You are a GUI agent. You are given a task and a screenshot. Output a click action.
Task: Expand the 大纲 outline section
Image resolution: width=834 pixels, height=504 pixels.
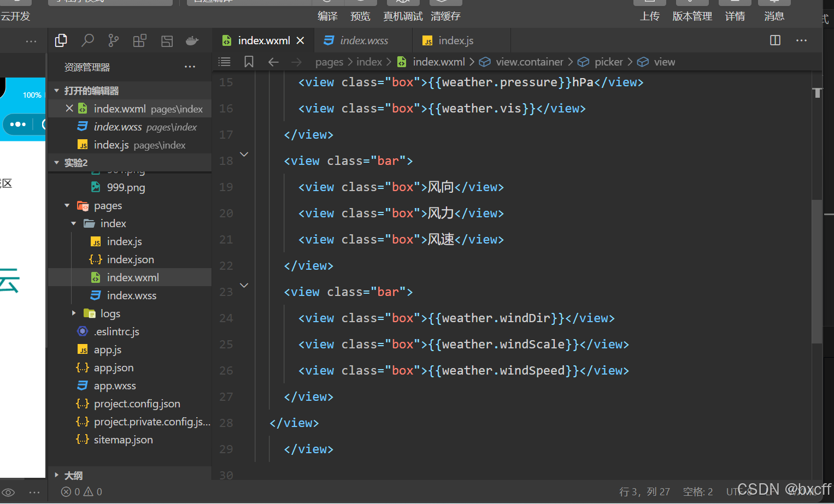[57, 476]
